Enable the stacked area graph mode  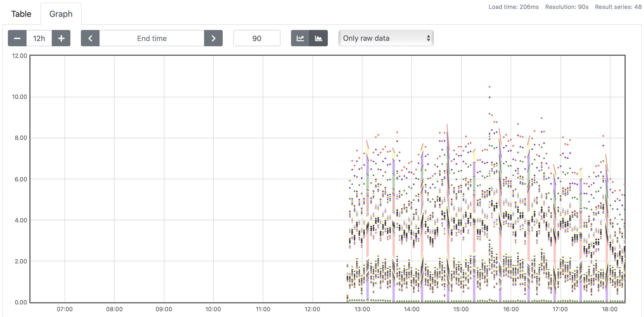click(x=318, y=38)
